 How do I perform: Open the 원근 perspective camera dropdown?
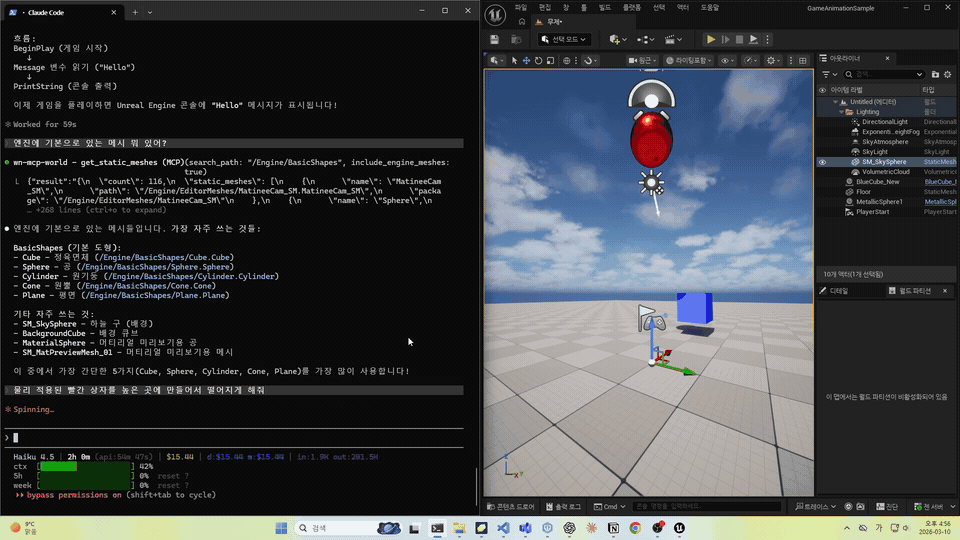click(x=642, y=61)
